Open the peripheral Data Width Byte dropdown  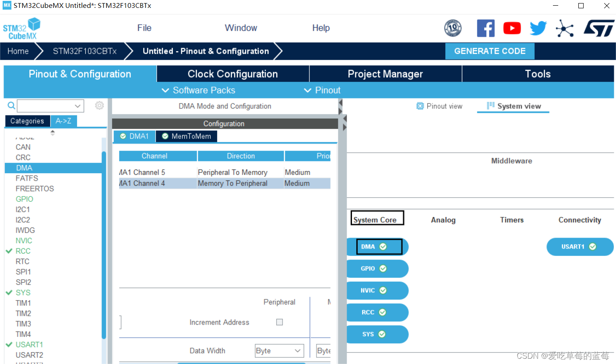click(279, 351)
